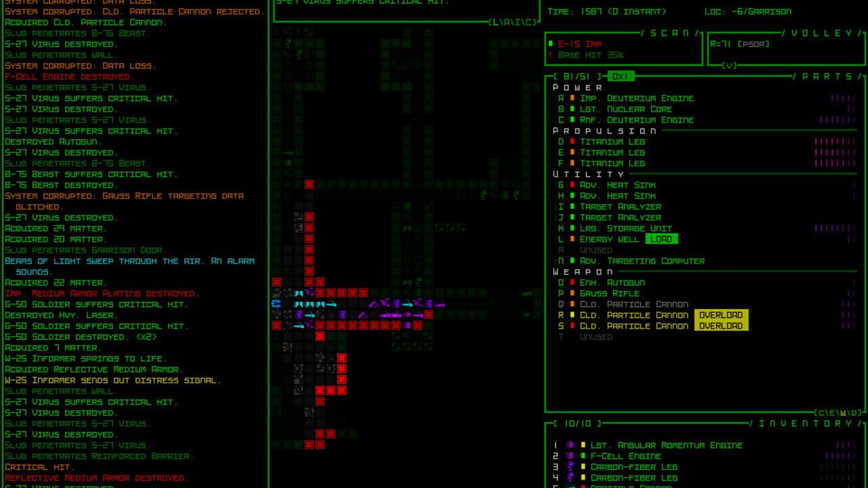Select the Q tab in the parts panel footer
The width and height of the screenshot is (868, 488).
tap(854, 413)
